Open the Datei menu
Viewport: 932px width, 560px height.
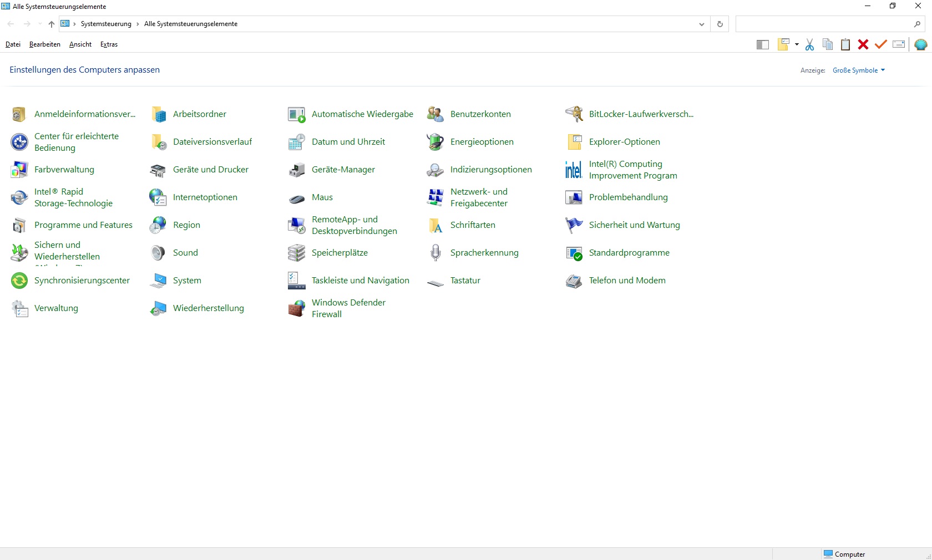[x=13, y=44]
